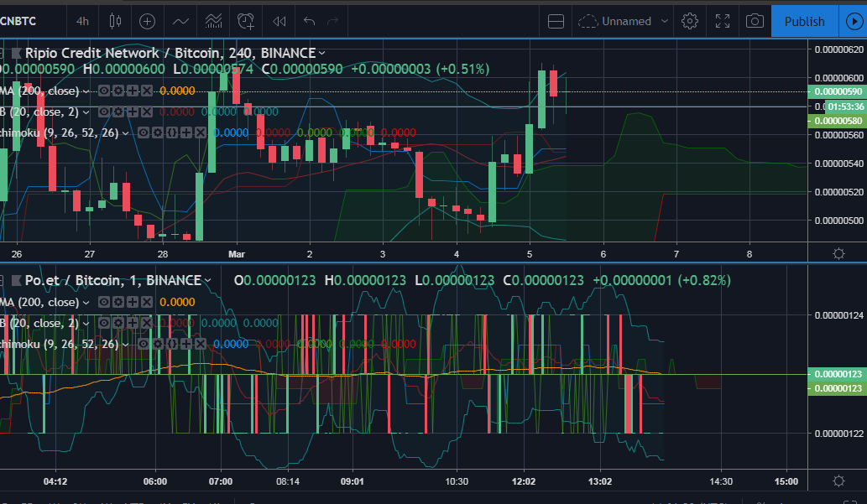
Task: Remove the MA indicator from the Po.et chart
Action: tap(147, 302)
